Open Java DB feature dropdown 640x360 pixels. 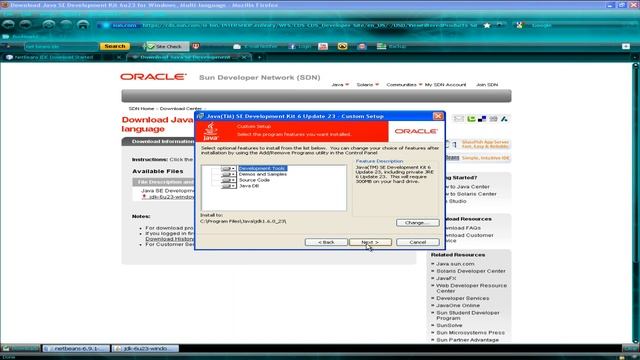228,186
